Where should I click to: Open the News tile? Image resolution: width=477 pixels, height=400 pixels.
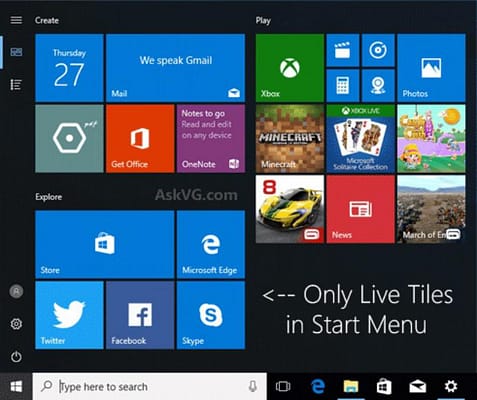click(360, 209)
